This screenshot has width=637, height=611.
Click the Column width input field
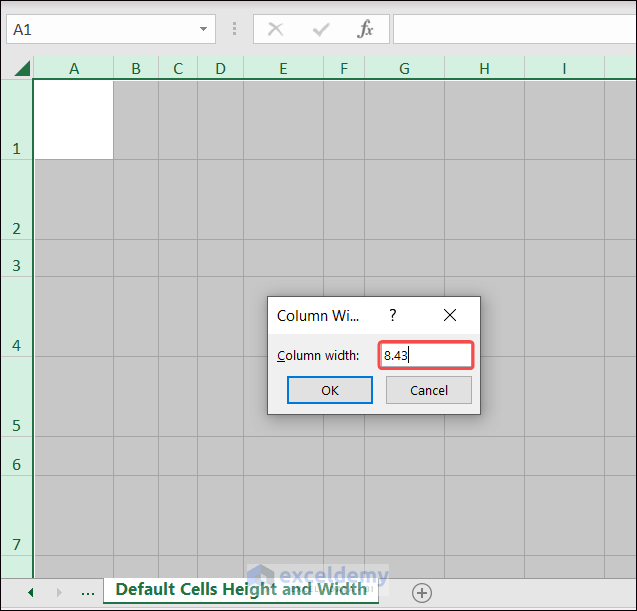[x=426, y=355]
